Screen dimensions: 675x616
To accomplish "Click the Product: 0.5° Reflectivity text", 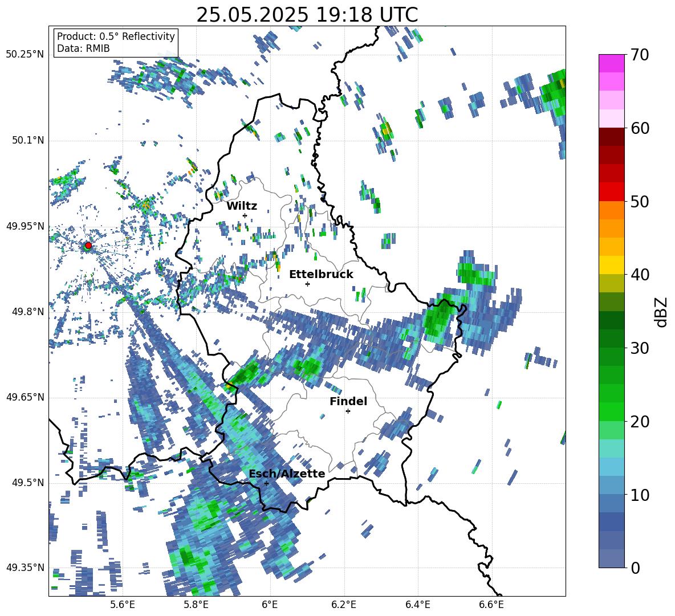I will [x=116, y=36].
